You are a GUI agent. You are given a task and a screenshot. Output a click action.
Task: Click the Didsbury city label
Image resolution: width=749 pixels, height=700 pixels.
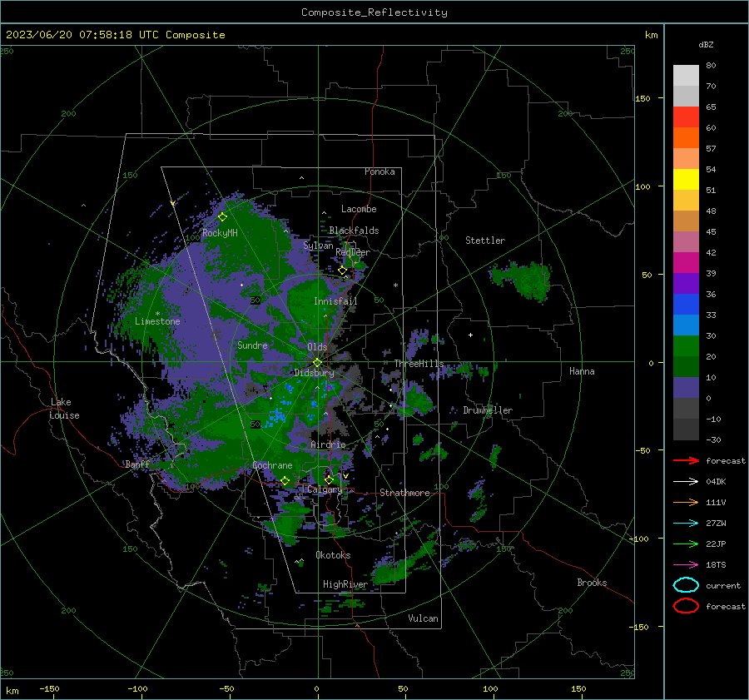[x=314, y=373]
